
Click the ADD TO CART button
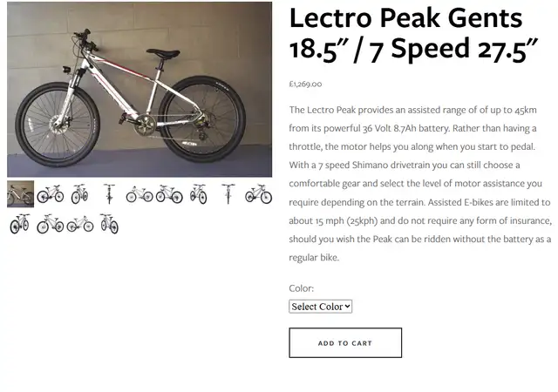(x=345, y=343)
